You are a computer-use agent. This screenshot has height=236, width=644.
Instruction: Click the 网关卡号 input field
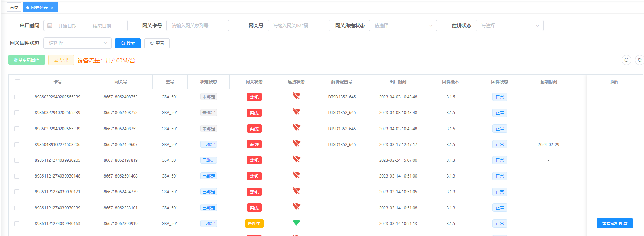197,26
